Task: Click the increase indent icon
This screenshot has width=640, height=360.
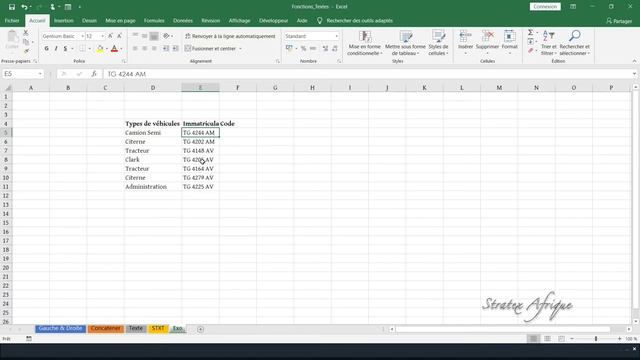Action: pyautogui.click(x=176, y=49)
